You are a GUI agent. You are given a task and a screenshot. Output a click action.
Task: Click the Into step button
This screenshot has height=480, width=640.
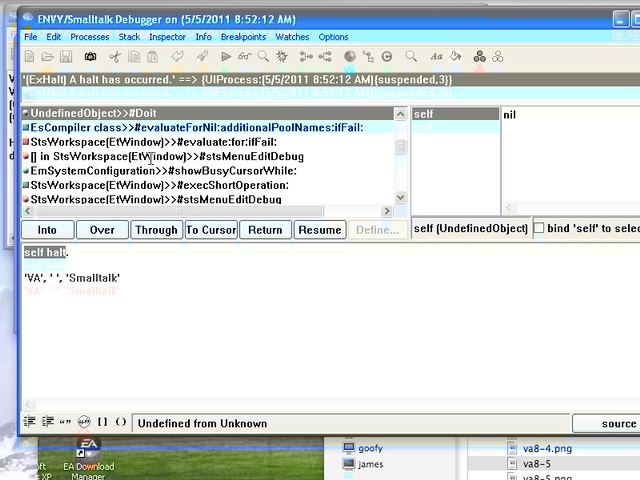47,230
